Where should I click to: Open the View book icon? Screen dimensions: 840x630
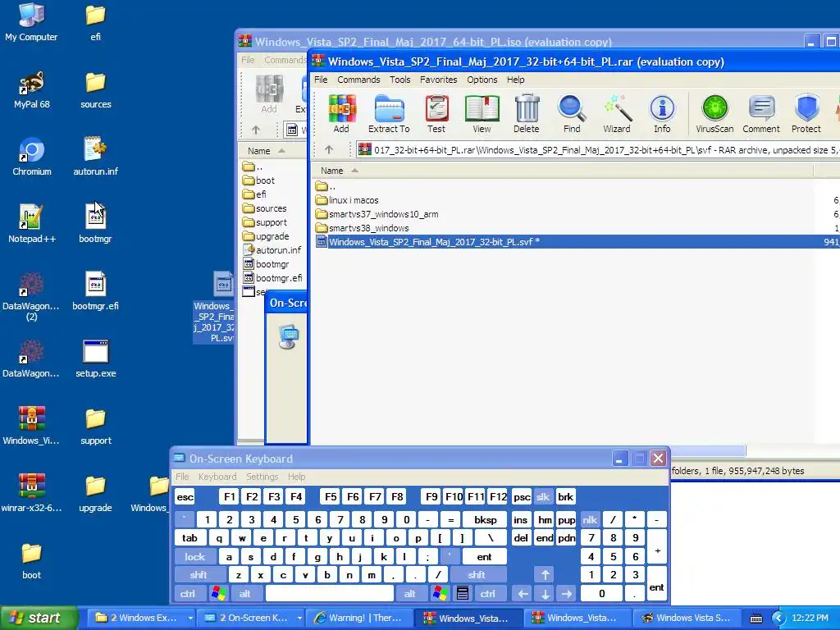click(482, 113)
